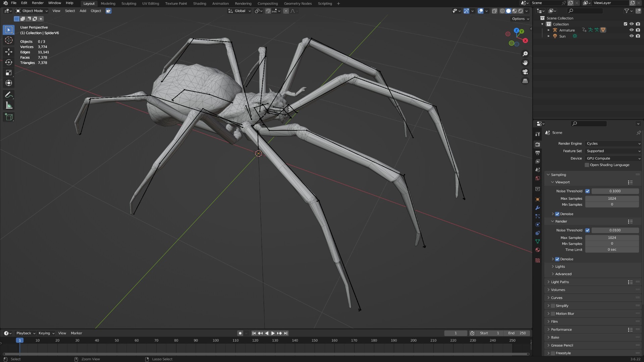Click the Cursor tool

[x=9, y=41]
